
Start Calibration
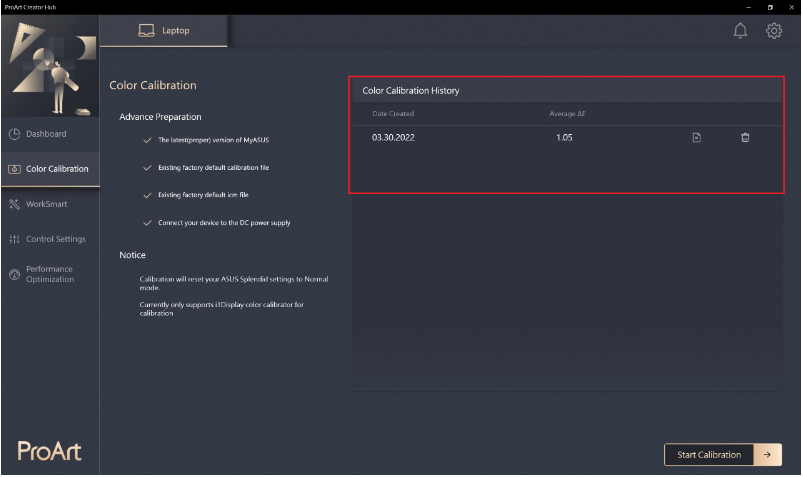pos(723,454)
